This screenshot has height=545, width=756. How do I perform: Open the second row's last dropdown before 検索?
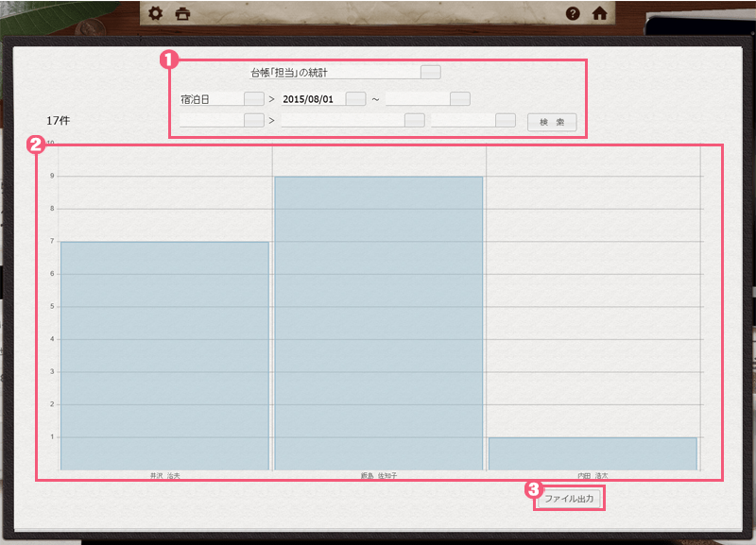click(506, 120)
